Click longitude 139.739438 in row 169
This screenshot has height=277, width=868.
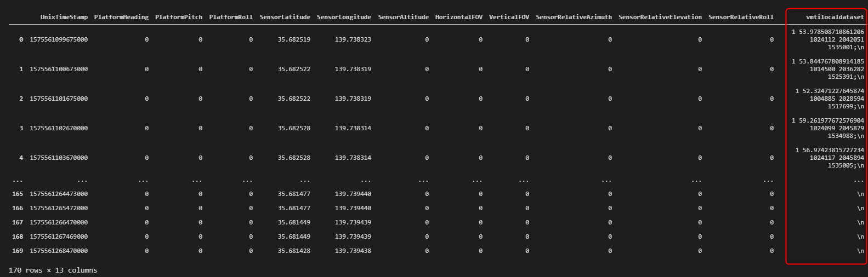coord(353,251)
